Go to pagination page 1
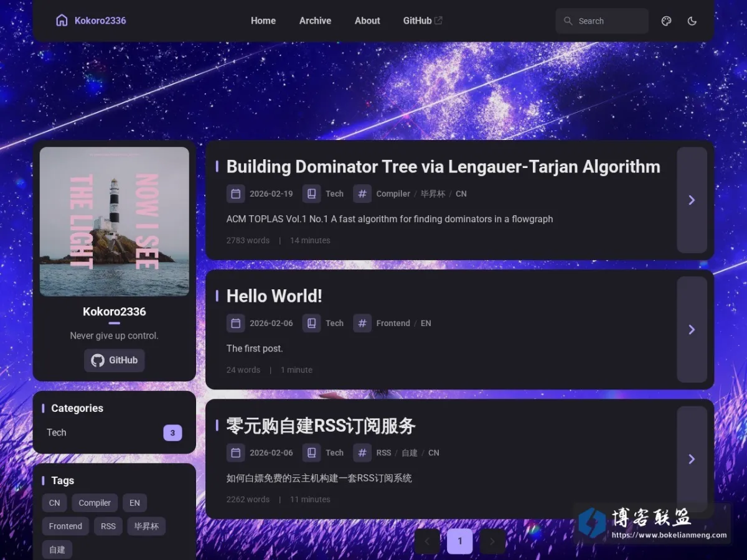747x560 pixels. 460,541
